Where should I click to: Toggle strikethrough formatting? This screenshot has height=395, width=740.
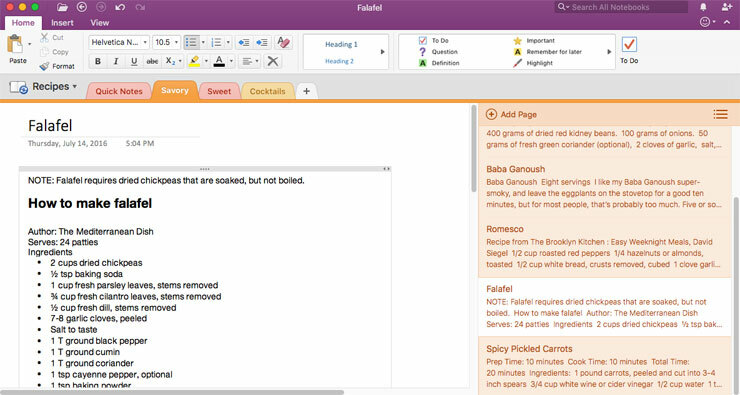(152, 61)
